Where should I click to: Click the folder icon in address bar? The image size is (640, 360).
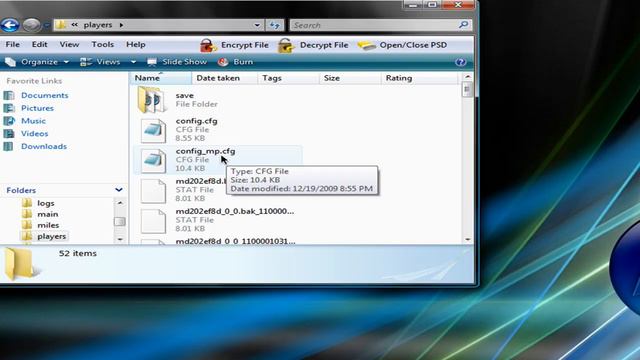[60, 25]
